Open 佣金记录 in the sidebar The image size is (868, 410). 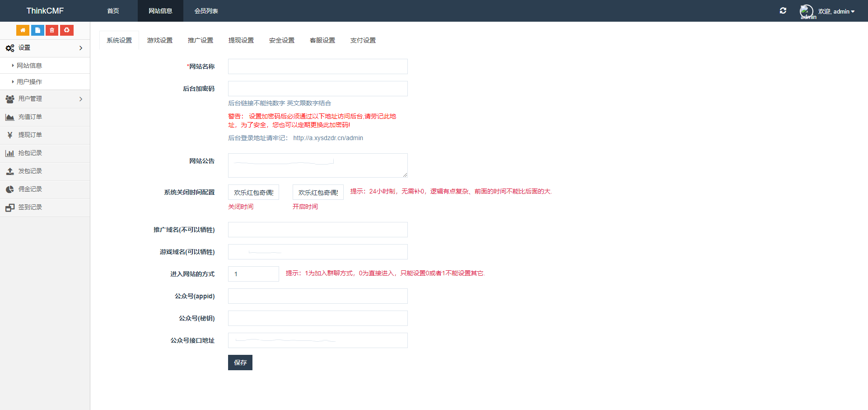45,189
